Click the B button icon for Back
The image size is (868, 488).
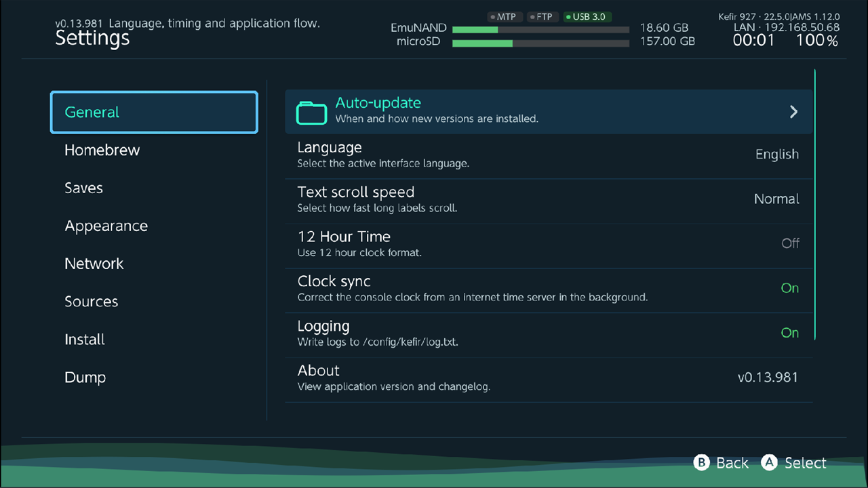[x=701, y=462]
